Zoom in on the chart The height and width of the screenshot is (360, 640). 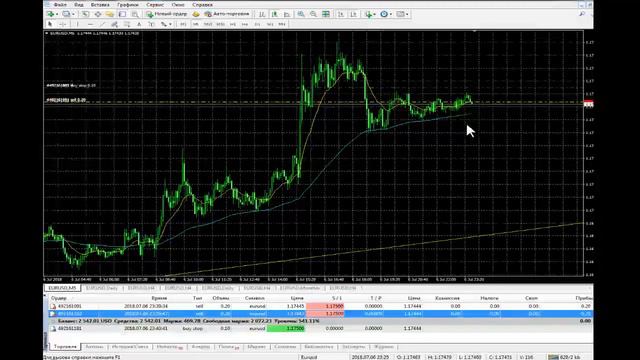click(x=301, y=14)
